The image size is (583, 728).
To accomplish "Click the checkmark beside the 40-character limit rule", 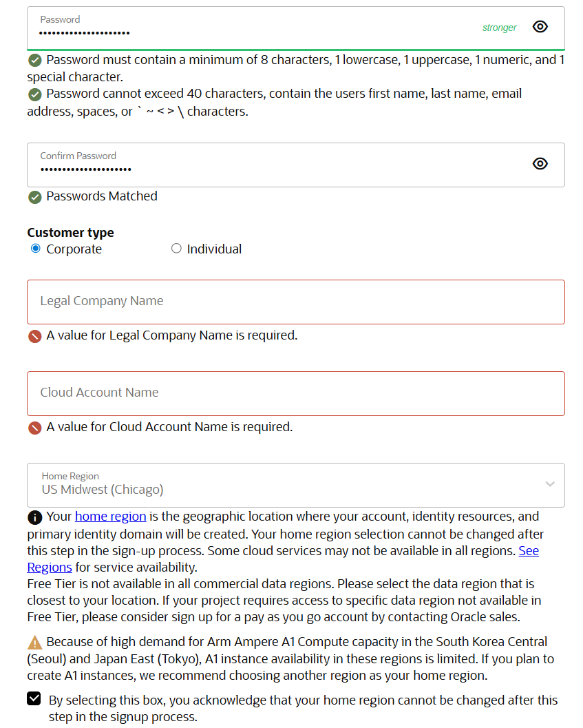I will pyautogui.click(x=34, y=94).
